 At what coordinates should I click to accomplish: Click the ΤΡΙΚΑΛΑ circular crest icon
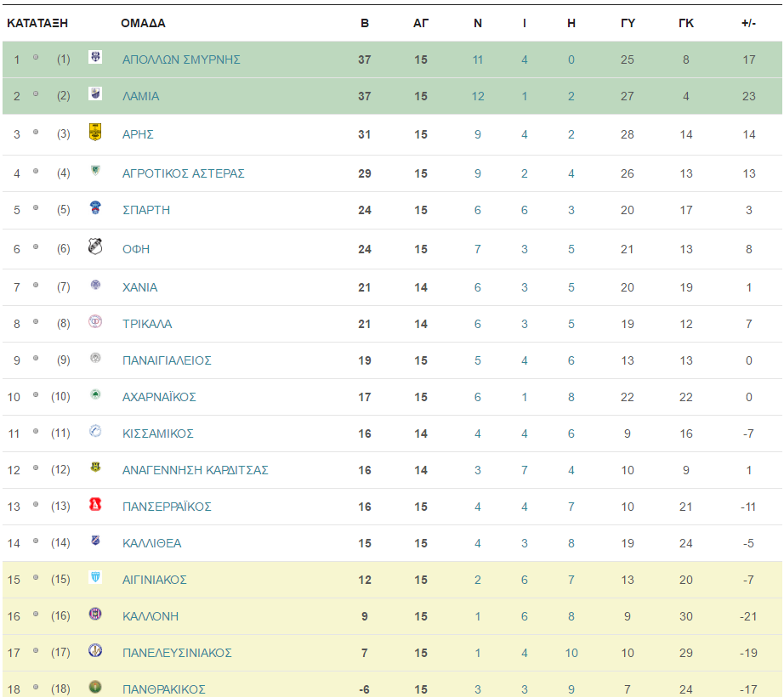[x=95, y=321]
